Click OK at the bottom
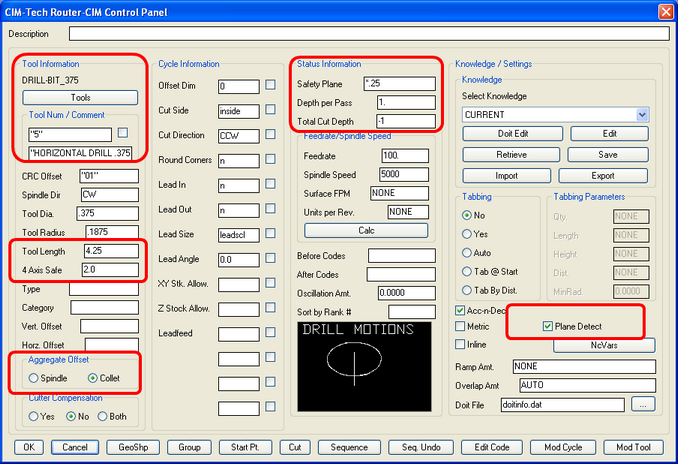The height and width of the screenshot is (464, 678). (29, 447)
